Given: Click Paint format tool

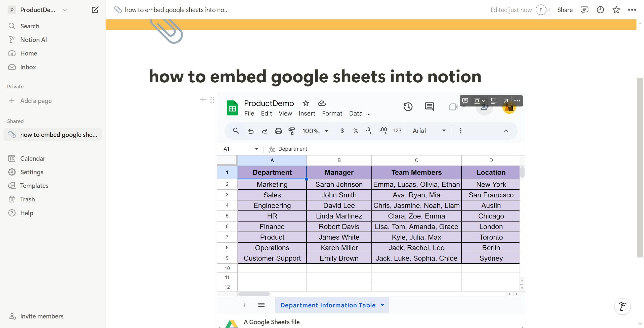Looking at the screenshot, I should [292, 131].
